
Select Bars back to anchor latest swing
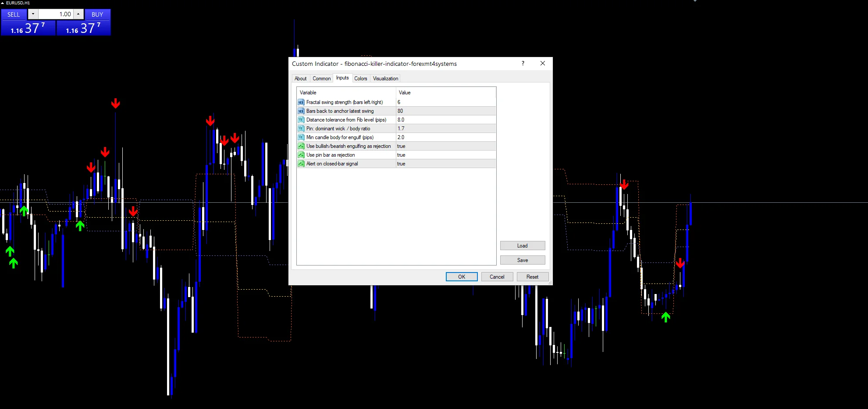[340, 111]
